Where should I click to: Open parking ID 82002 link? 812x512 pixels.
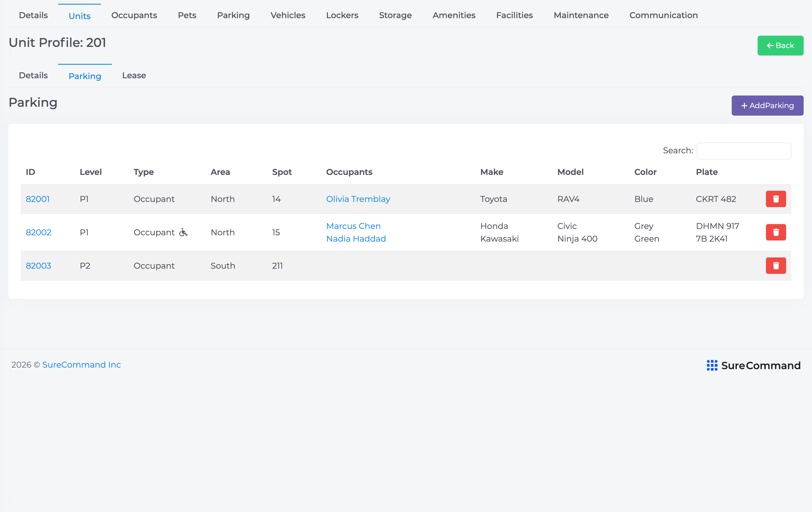[x=39, y=232]
